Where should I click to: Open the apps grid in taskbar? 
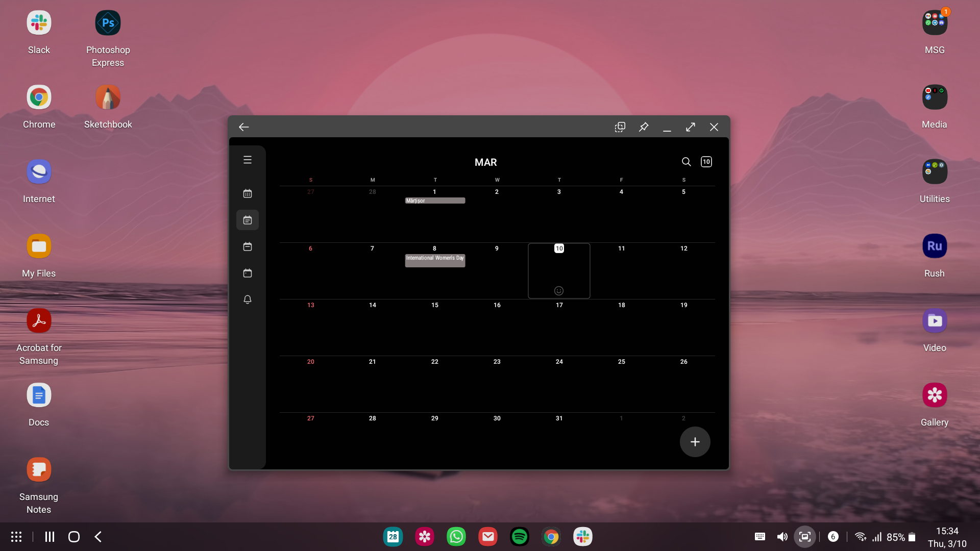(16, 537)
